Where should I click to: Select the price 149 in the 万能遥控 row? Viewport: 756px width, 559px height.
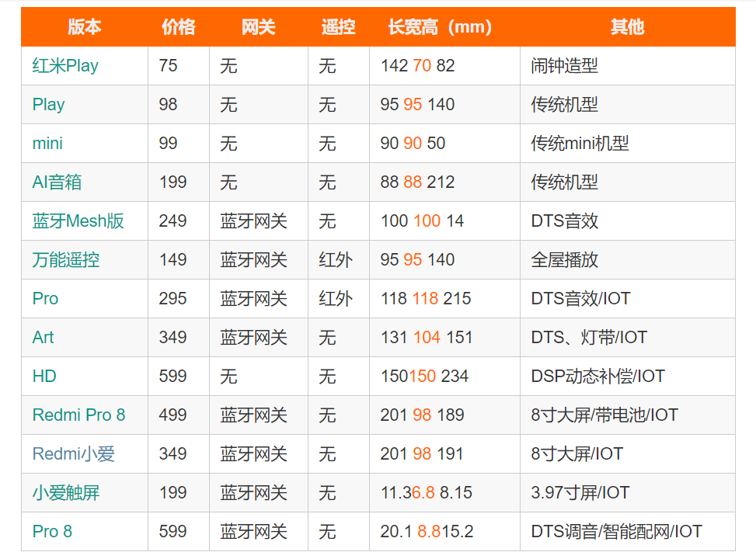click(x=172, y=260)
